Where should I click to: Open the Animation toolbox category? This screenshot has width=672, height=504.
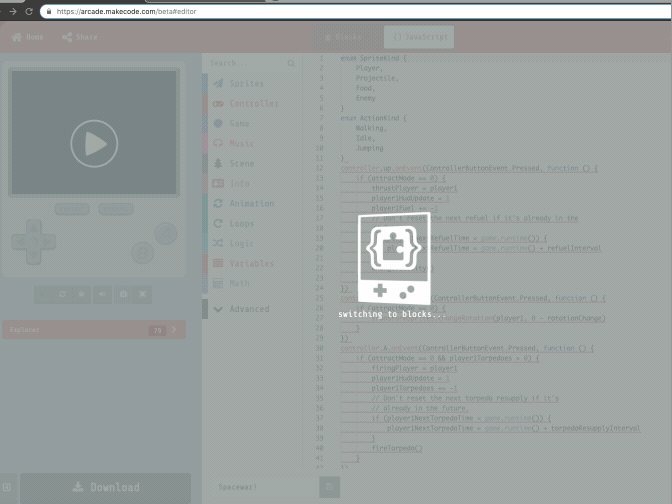(252, 204)
